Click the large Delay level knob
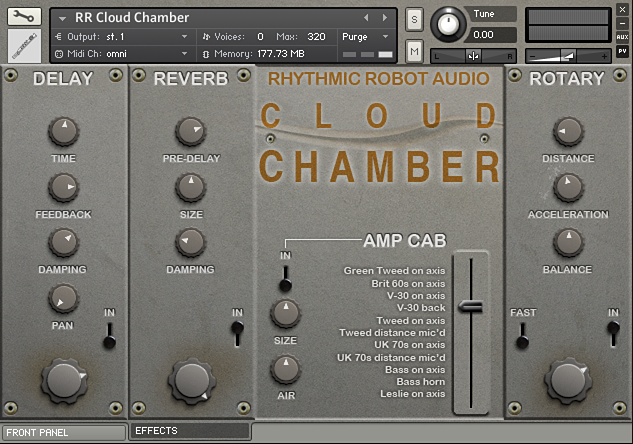Screen dimensions: 633x444 pos(64,380)
